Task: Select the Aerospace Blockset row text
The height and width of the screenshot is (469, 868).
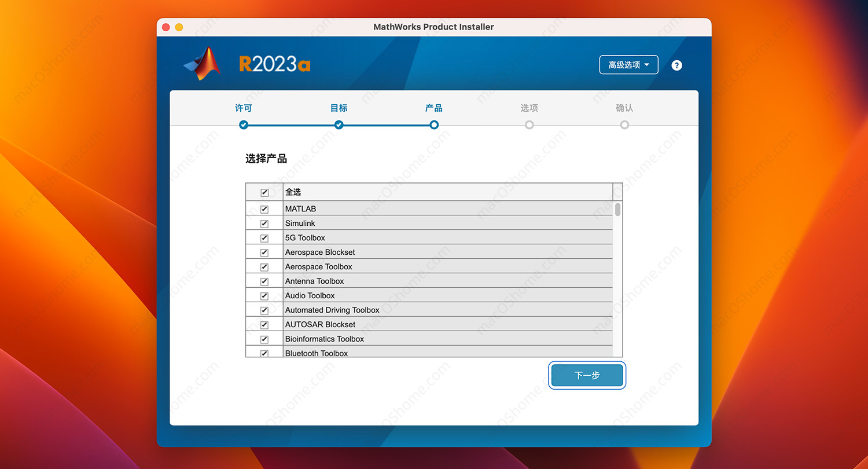Action: click(x=320, y=252)
